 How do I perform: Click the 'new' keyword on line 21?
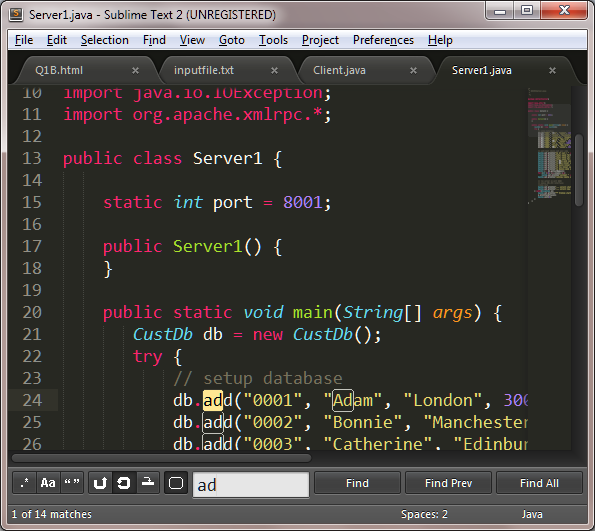pyautogui.click(x=268, y=334)
